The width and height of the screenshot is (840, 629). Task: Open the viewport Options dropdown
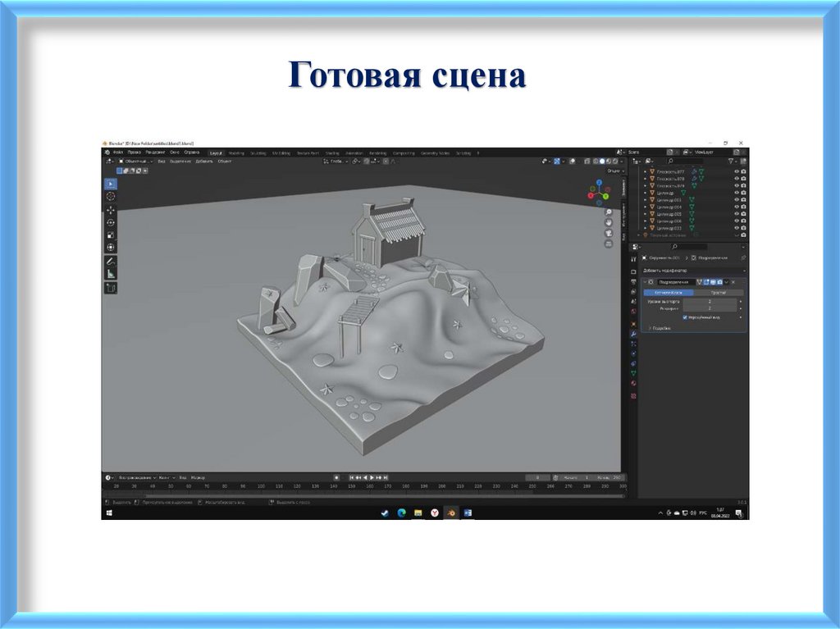(x=615, y=171)
